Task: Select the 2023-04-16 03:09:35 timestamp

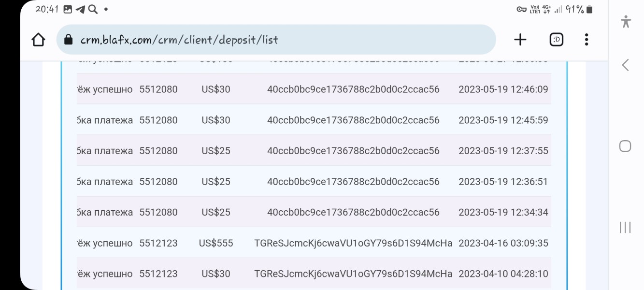Action: pos(503,243)
